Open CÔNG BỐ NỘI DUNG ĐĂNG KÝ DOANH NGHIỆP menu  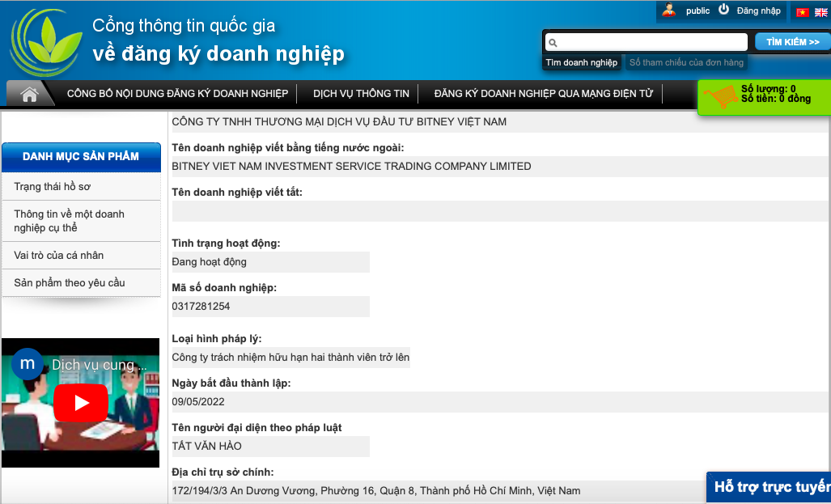coord(177,94)
